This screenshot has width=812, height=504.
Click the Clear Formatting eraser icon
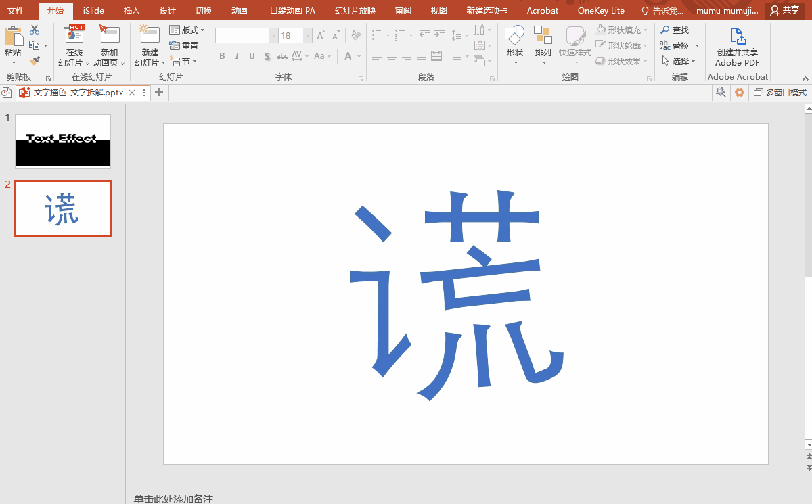tap(357, 35)
